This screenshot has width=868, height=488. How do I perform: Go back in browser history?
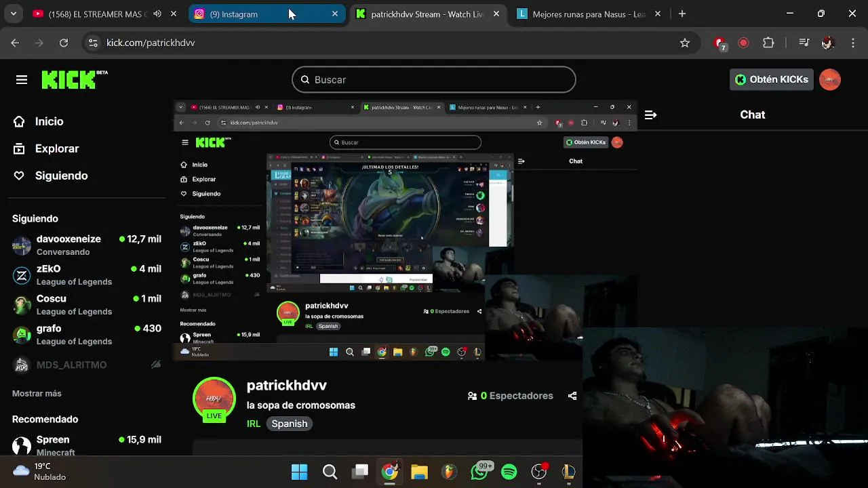coord(15,43)
